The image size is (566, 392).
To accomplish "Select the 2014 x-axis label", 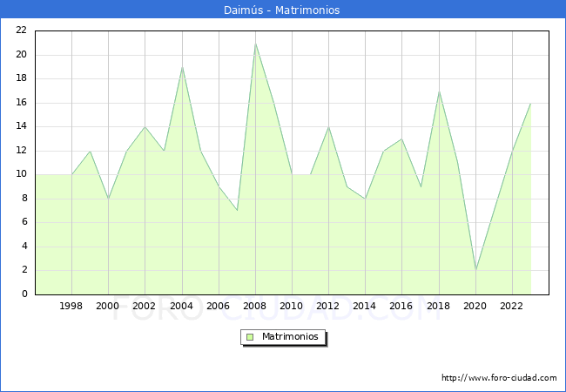I will [365, 306].
